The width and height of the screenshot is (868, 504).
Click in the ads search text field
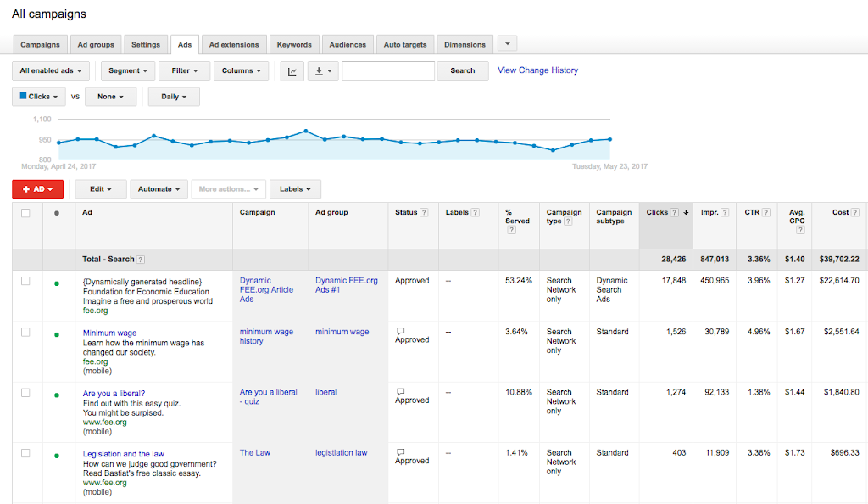point(388,71)
